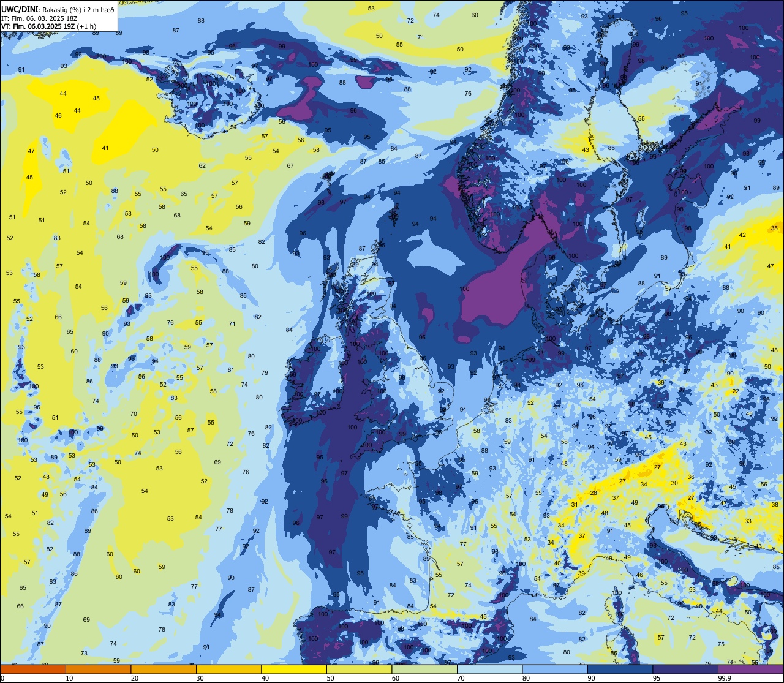Click the legend tick label '95'
This screenshot has height=683, width=784.
657,678
